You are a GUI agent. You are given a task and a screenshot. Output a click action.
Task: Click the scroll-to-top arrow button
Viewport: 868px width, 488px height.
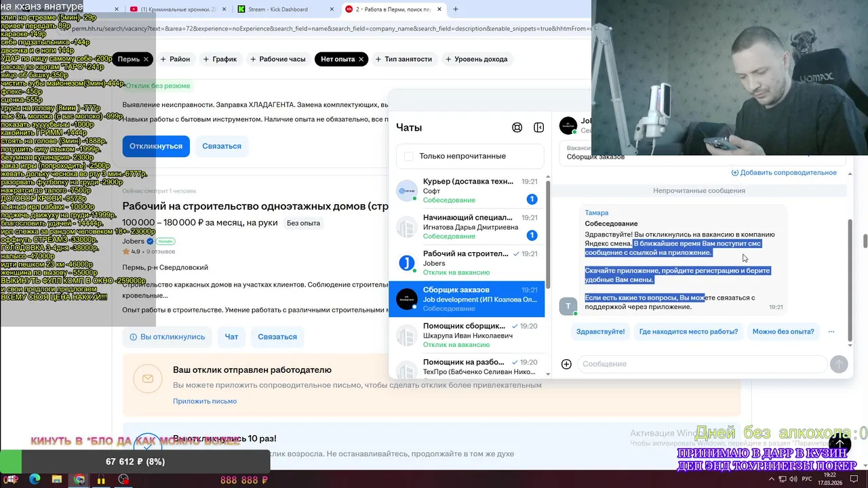(x=839, y=445)
